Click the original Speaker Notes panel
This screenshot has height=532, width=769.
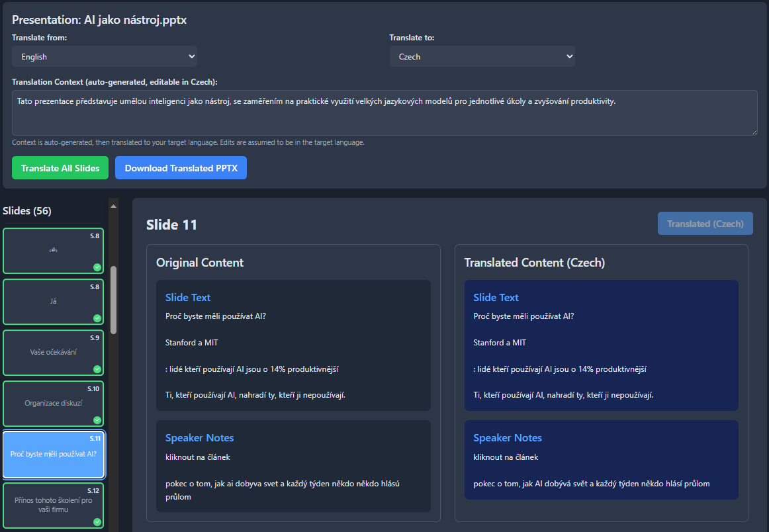coord(293,466)
